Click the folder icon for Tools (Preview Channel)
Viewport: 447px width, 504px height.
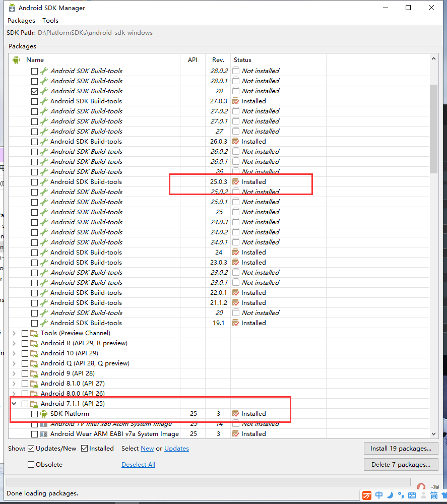[x=34, y=333]
